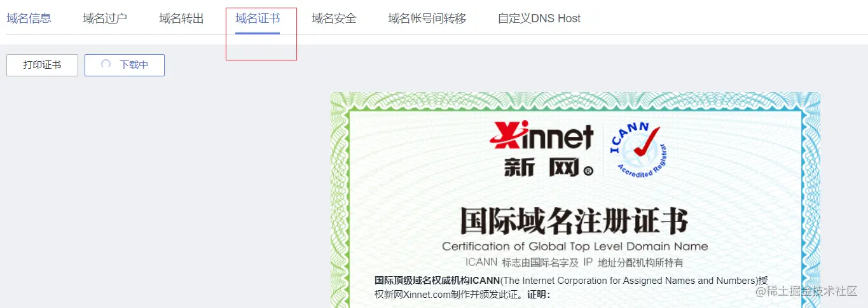Click the 新网 Chinese logo text
Screen dimensions: 868x308
click(x=548, y=167)
